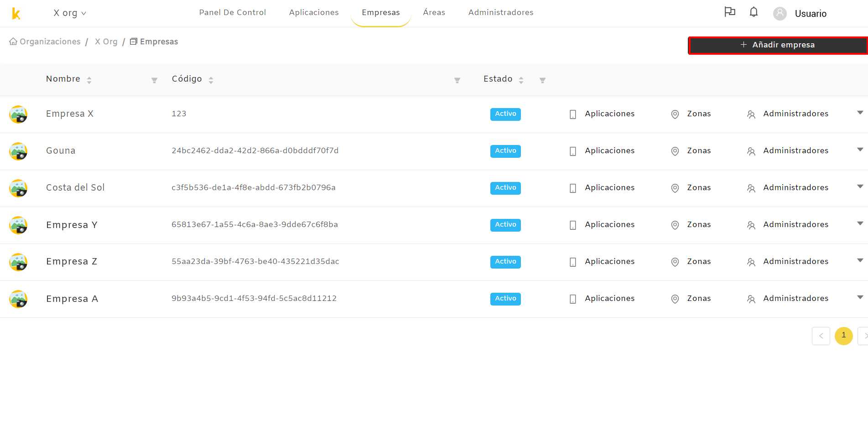Click Empresa X logo thumbnail
Screen dimensions: 868x430
point(18,114)
